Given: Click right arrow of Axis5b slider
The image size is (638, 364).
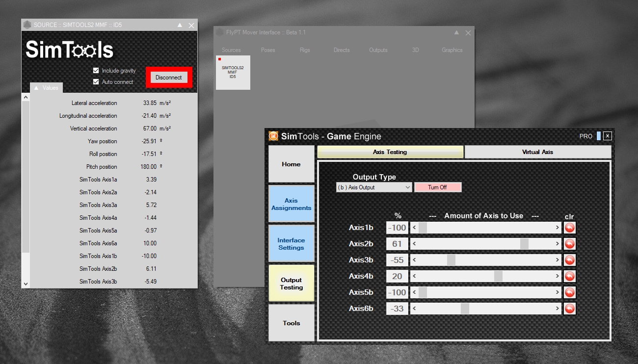Looking at the screenshot, I should point(558,292).
